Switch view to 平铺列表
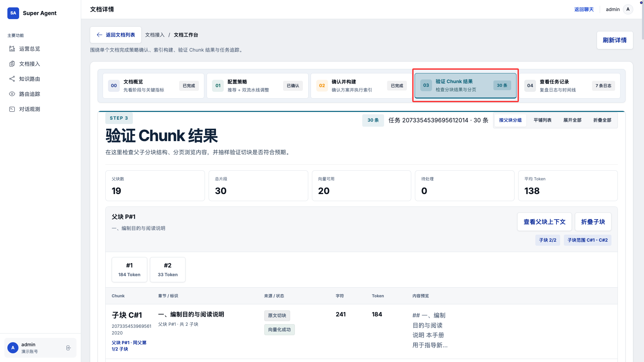Screen dimensions: 644x362 click(x=542, y=120)
